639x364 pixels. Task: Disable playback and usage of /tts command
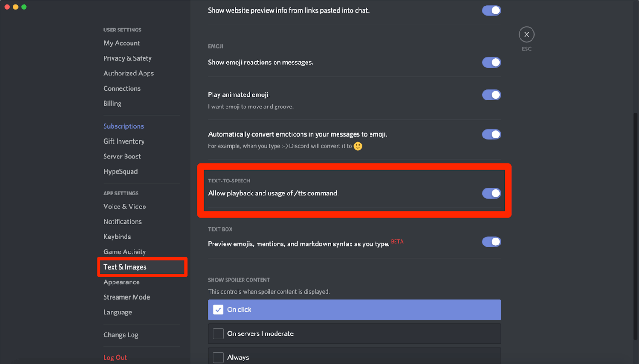coord(491,193)
